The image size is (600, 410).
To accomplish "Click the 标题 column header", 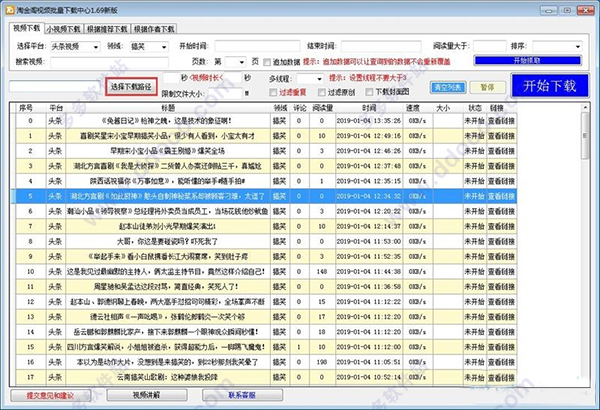I will click(168, 108).
